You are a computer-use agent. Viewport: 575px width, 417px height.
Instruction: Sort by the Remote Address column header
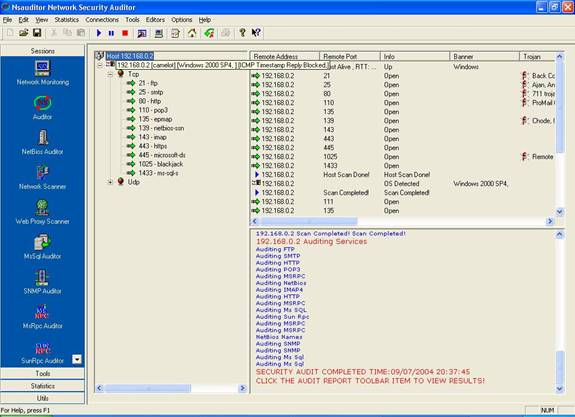pyautogui.click(x=285, y=56)
